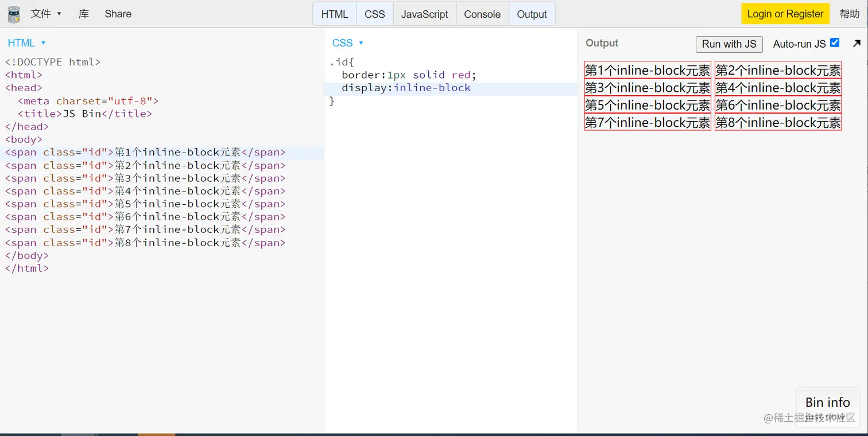Pop out the output with the arrow icon
This screenshot has width=868, height=436.
point(857,44)
